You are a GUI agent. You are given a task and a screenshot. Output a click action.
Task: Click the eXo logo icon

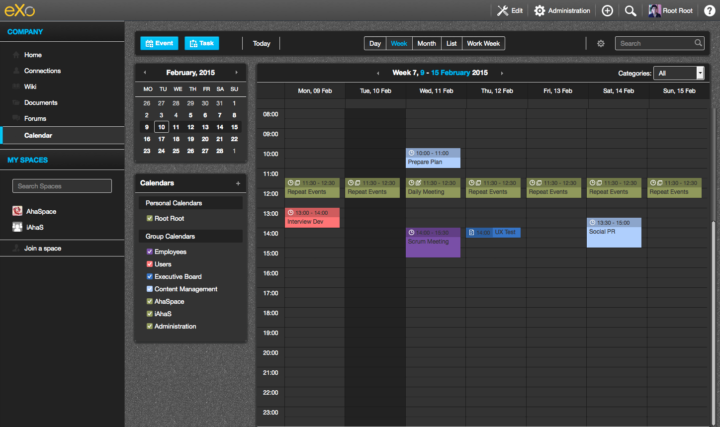19,10
